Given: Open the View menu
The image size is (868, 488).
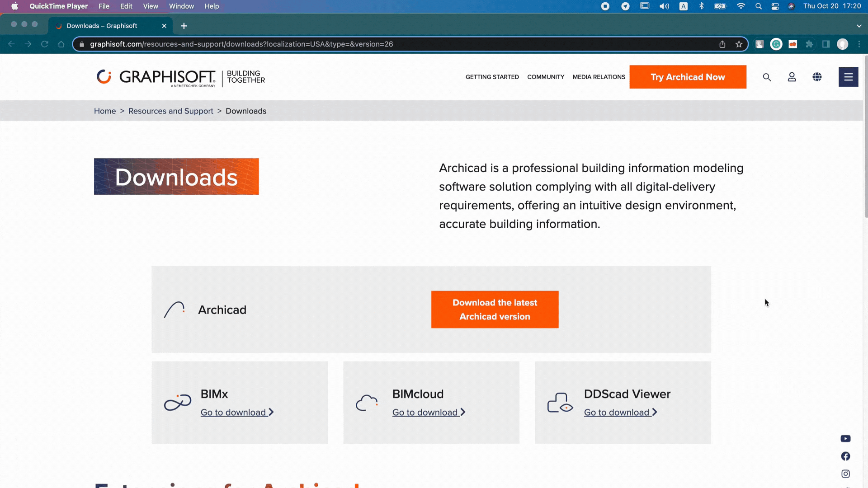Looking at the screenshot, I should (151, 6).
